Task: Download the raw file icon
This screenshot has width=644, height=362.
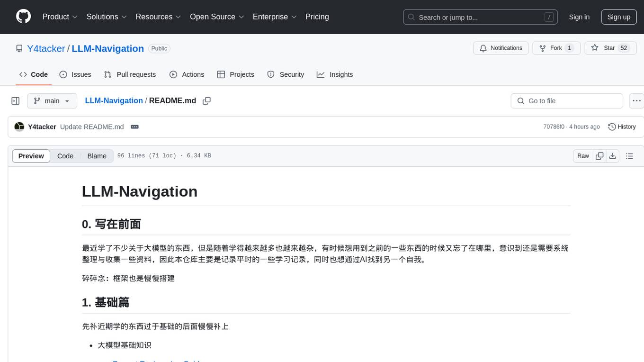Action: pyautogui.click(x=613, y=156)
